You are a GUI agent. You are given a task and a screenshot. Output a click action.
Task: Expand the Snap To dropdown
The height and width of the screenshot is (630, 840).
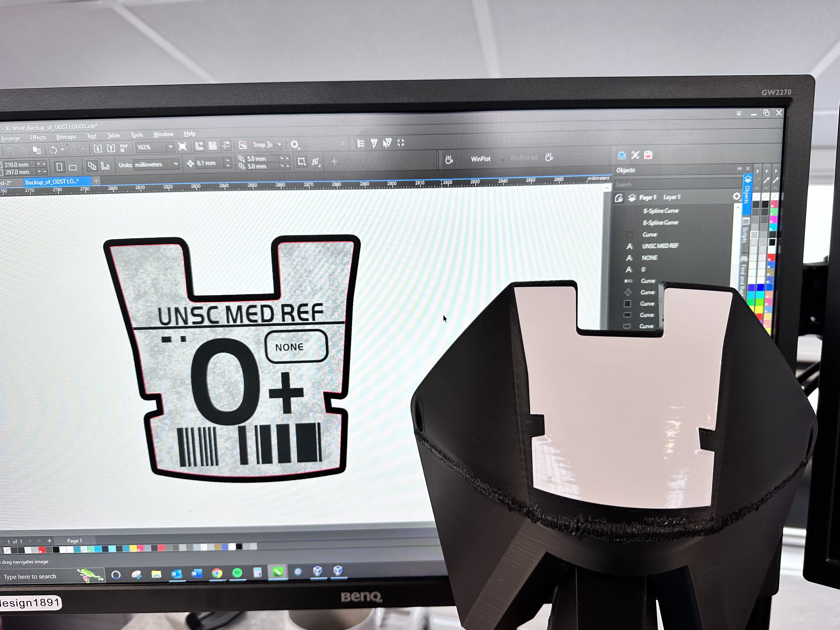tap(280, 145)
